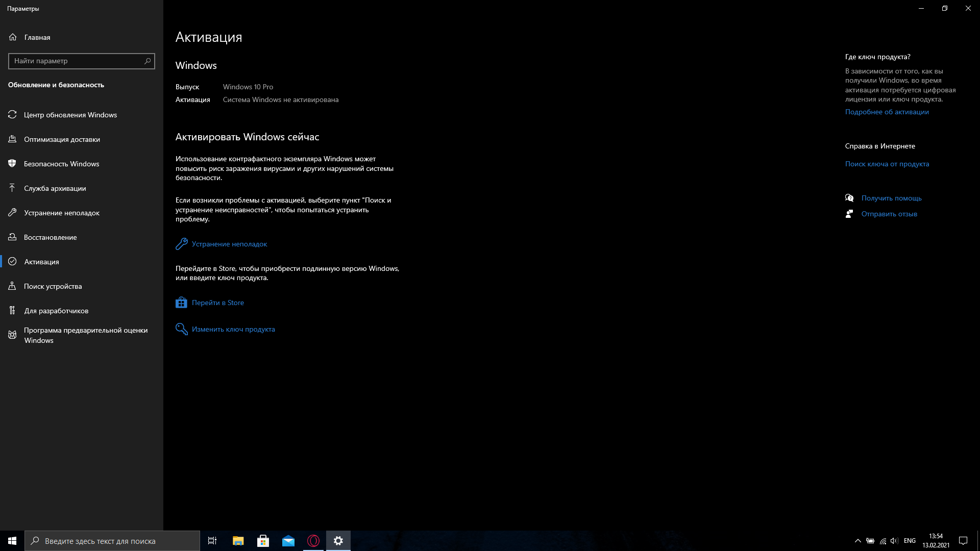Open Подробнее об активации link
The image size is (980, 551).
pyautogui.click(x=887, y=112)
